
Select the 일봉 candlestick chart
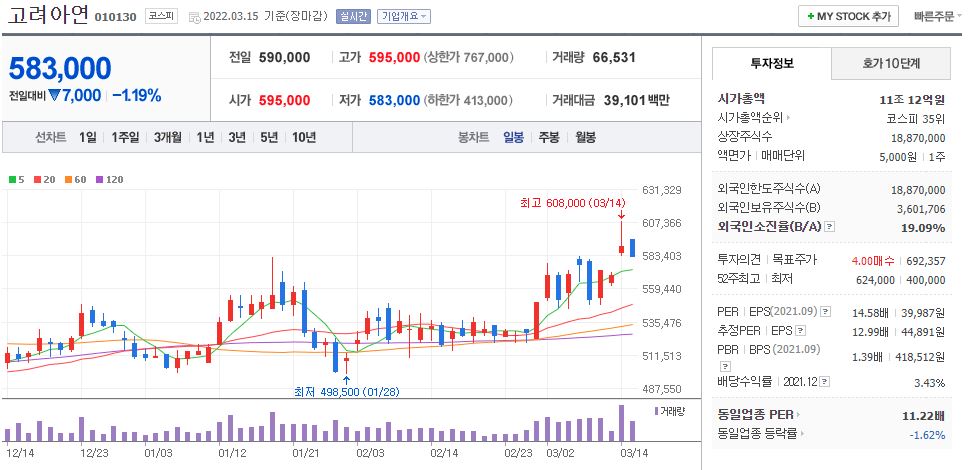tap(513, 137)
